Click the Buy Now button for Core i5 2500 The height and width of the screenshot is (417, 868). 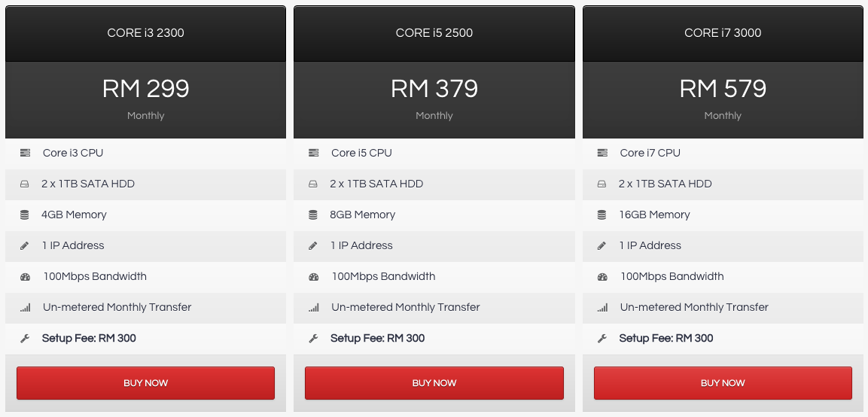point(434,382)
